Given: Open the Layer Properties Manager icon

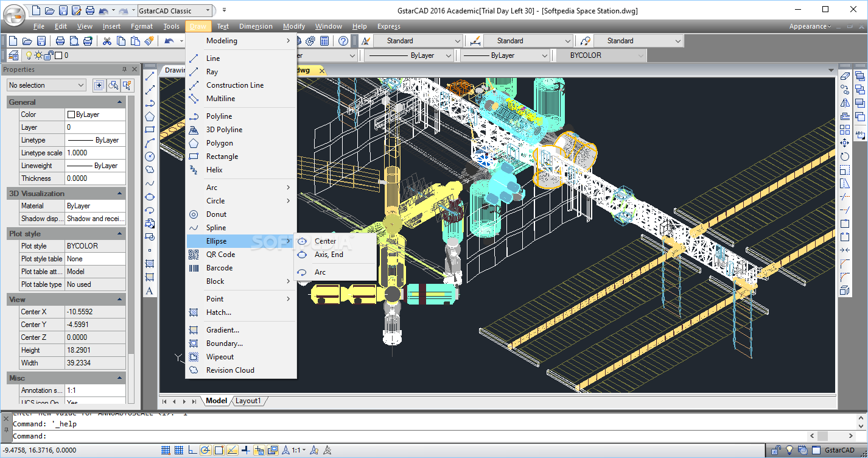Looking at the screenshot, I should click(x=13, y=55).
